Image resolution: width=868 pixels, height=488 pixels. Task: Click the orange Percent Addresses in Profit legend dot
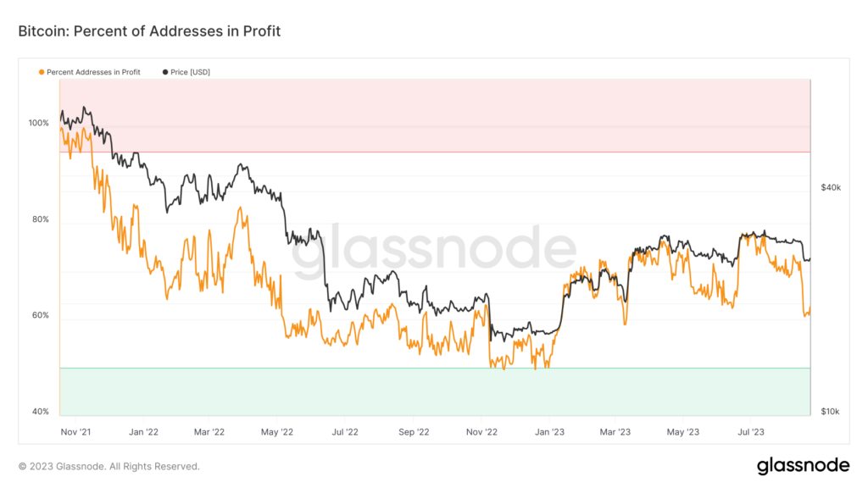tap(42, 72)
